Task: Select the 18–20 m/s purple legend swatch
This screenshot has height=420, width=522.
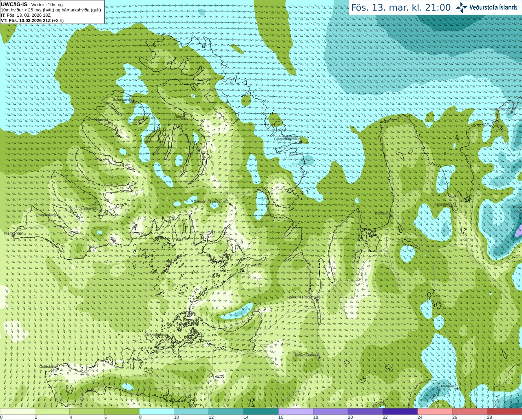Action: click(x=331, y=411)
